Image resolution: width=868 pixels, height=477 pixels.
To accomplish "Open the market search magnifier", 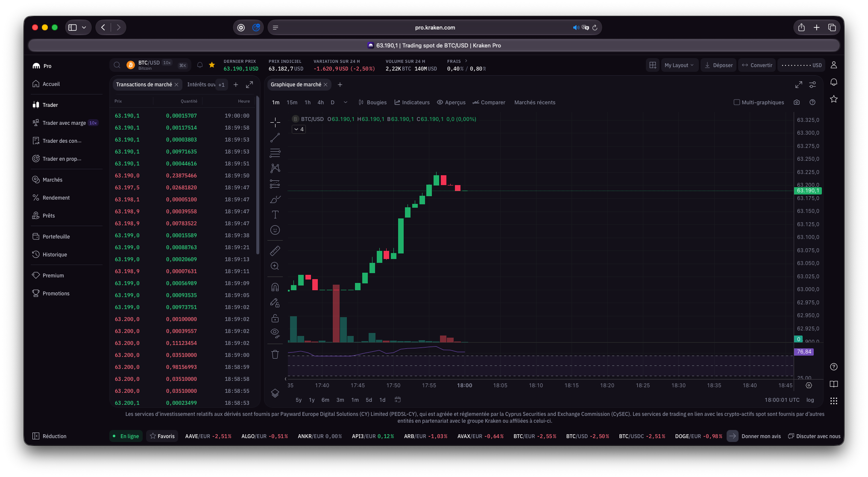I will point(117,65).
